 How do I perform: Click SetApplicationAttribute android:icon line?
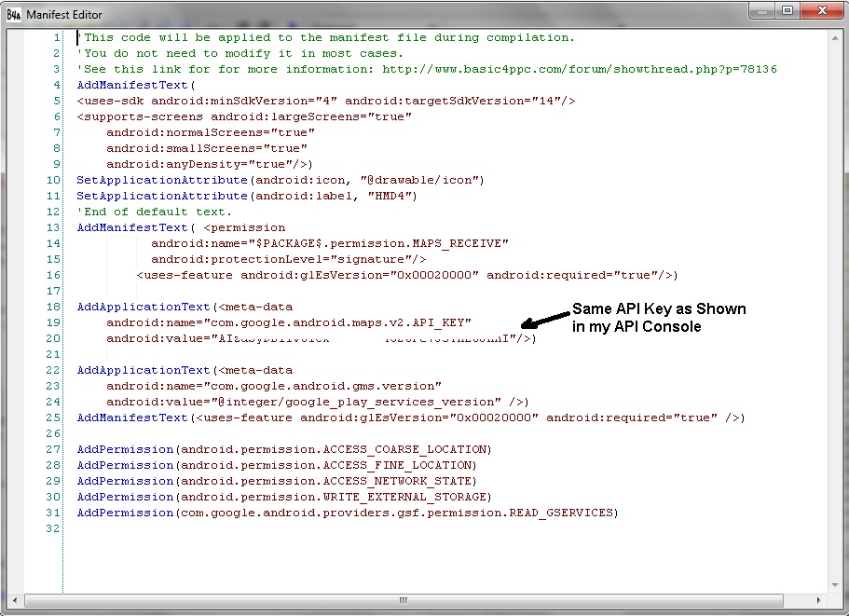pos(281,180)
